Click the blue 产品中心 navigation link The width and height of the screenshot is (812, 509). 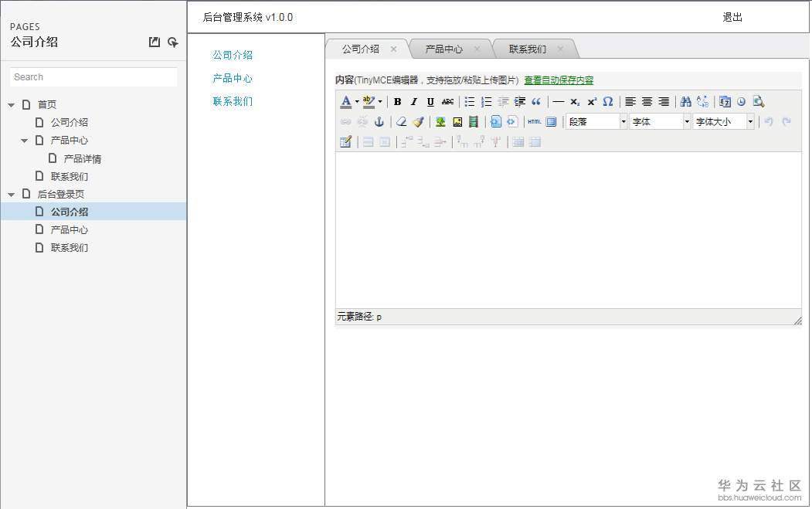(233, 78)
